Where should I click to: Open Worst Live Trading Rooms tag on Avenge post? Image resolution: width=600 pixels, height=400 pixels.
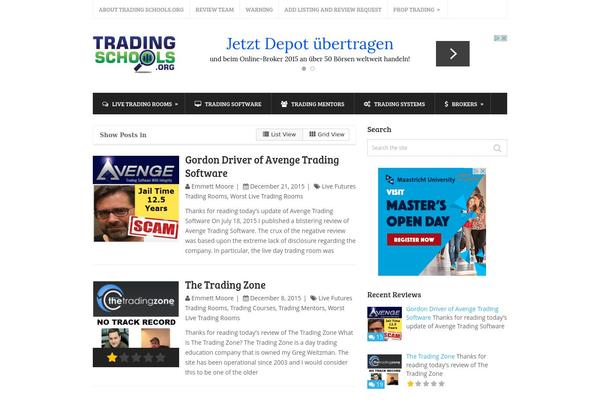click(266, 196)
